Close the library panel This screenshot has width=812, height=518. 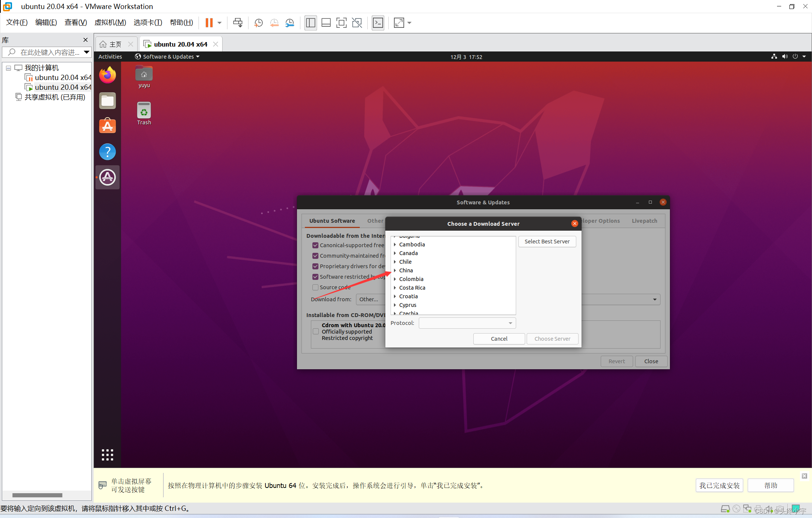86,40
